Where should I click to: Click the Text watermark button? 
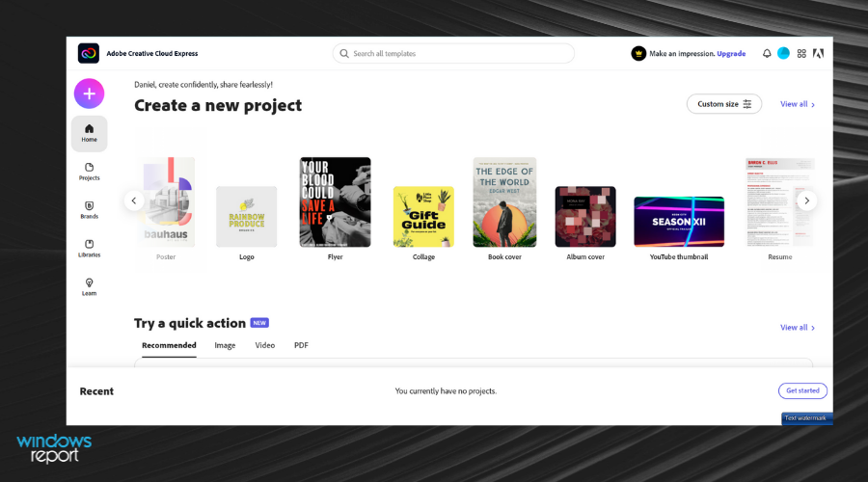806,418
